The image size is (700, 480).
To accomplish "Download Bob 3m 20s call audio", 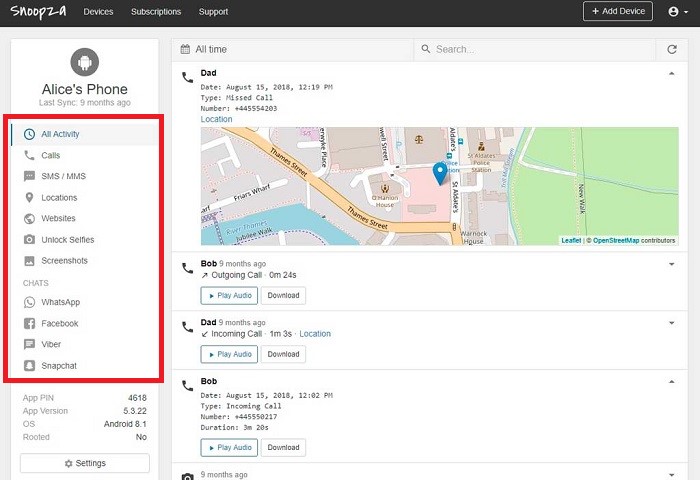I will (x=283, y=447).
